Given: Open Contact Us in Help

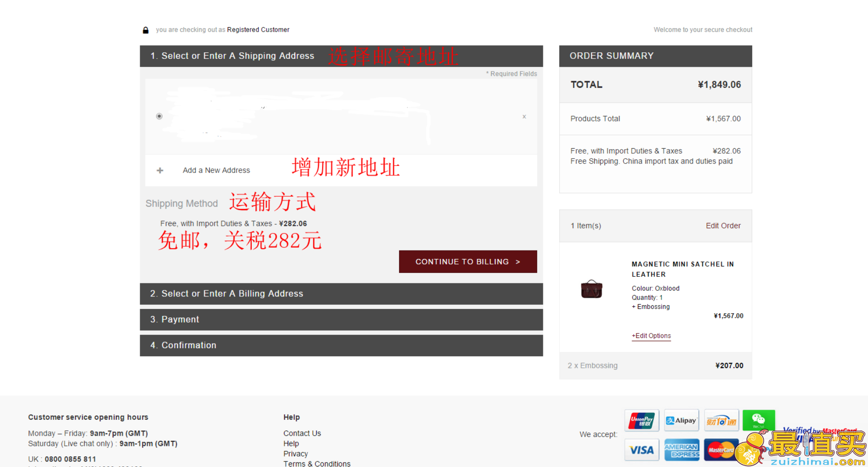Looking at the screenshot, I should [x=302, y=433].
